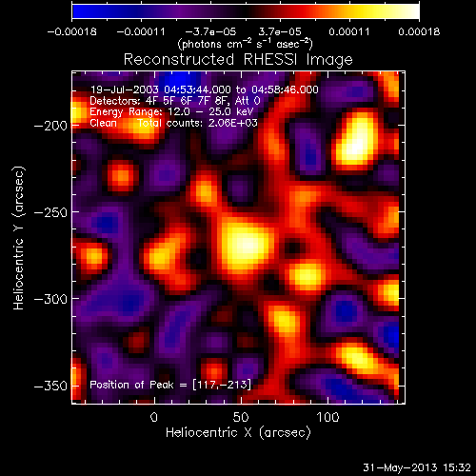Viewport: 476px width, 476px height.
Task: Click the colorbar label '-3.7e-05'
Action: [x=210, y=31]
